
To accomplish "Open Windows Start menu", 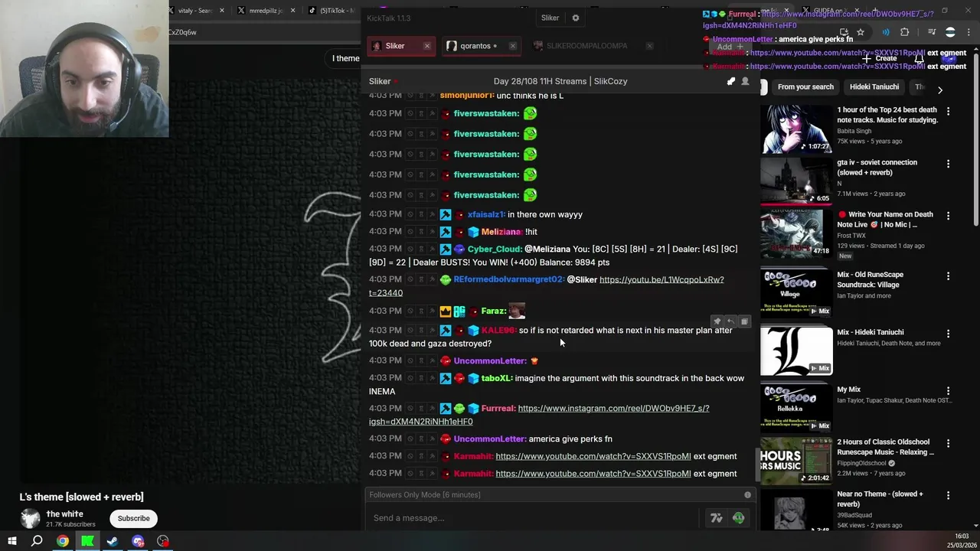I will [x=11, y=541].
